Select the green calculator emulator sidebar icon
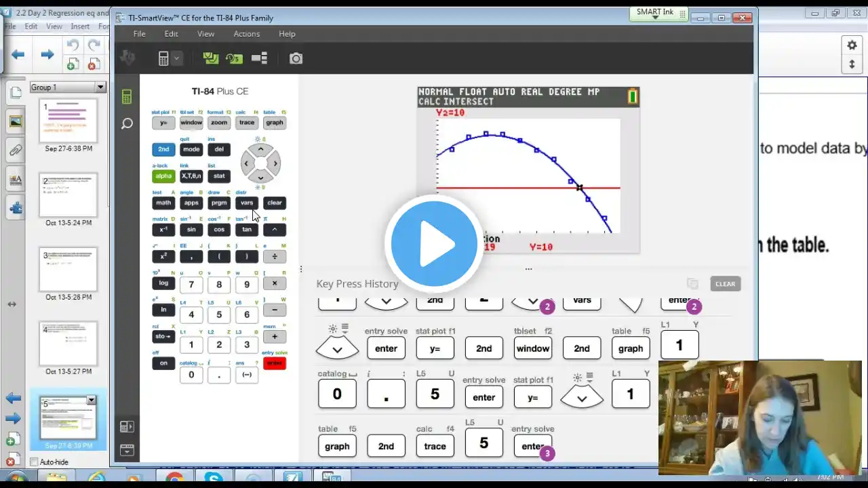Image resolution: width=868 pixels, height=488 pixels. click(x=127, y=97)
